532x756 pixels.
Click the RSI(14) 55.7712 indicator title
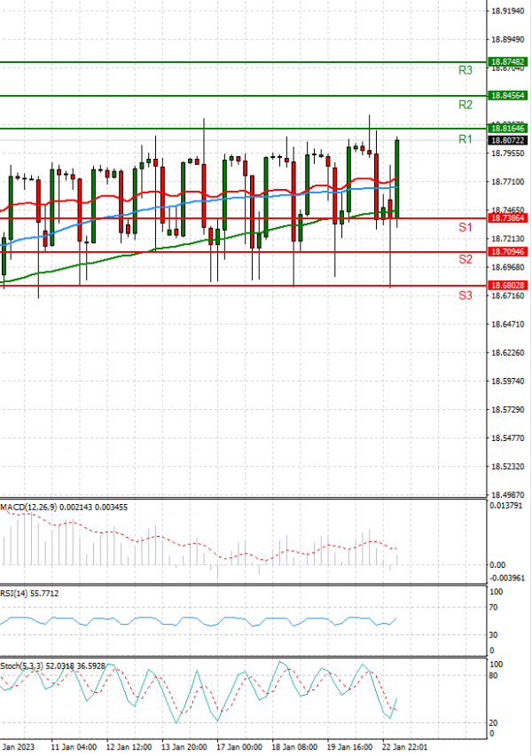[29, 593]
